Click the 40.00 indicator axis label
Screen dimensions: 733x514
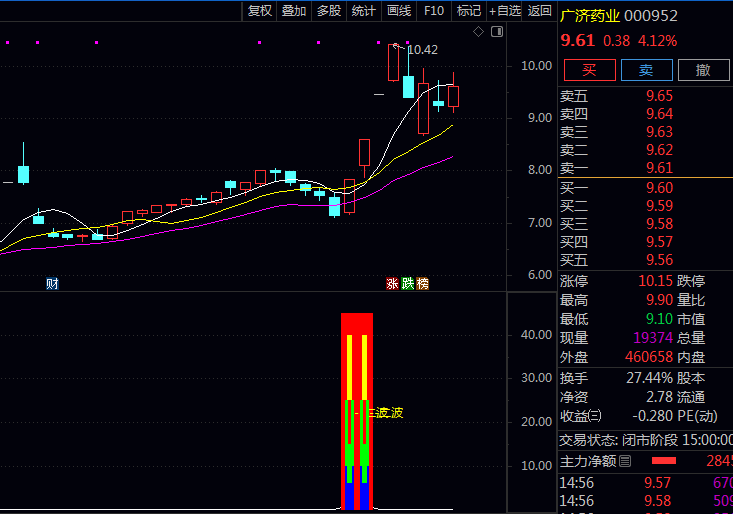coord(537,335)
